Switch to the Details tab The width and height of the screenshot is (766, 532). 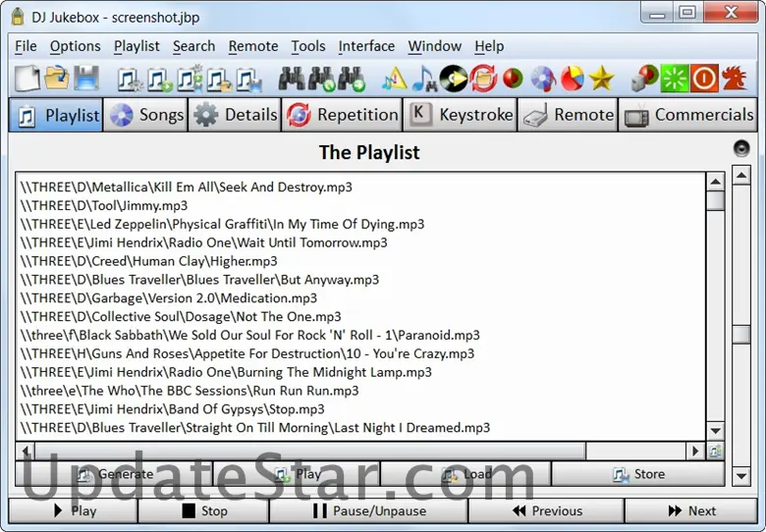[x=235, y=115]
